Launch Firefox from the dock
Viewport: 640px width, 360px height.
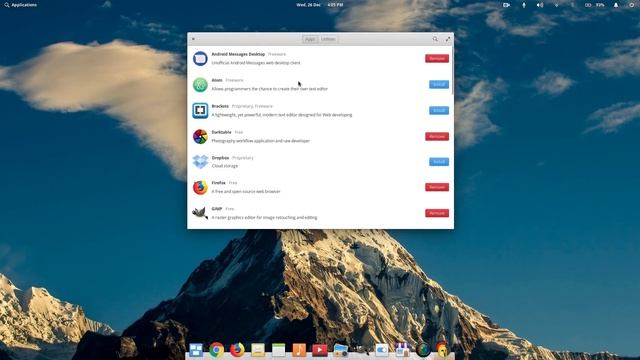[237, 350]
